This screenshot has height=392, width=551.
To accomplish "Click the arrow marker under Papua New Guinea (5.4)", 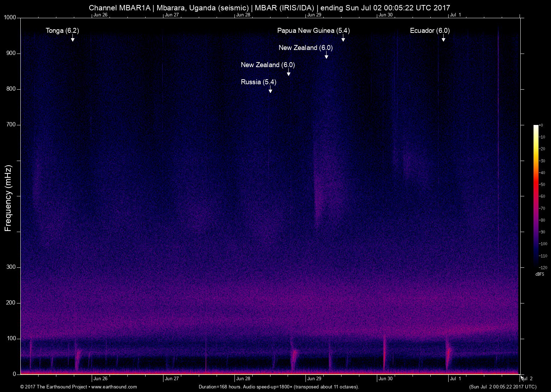I will click(343, 39).
